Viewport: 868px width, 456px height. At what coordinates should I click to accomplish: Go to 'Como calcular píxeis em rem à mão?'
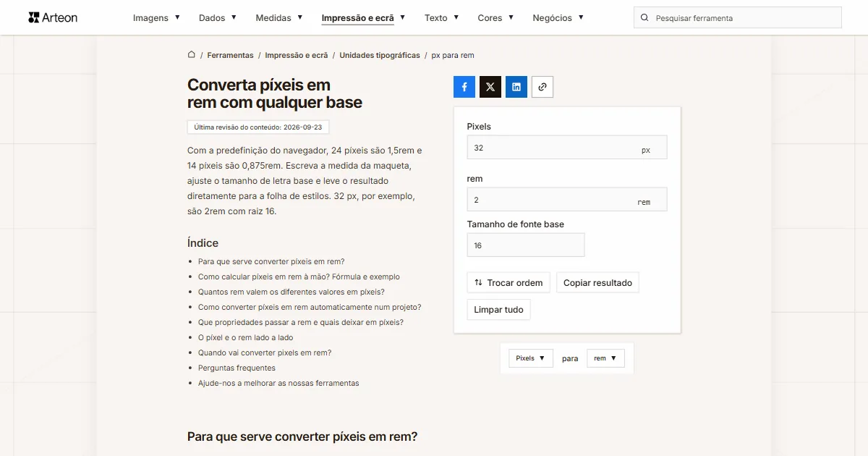(299, 276)
